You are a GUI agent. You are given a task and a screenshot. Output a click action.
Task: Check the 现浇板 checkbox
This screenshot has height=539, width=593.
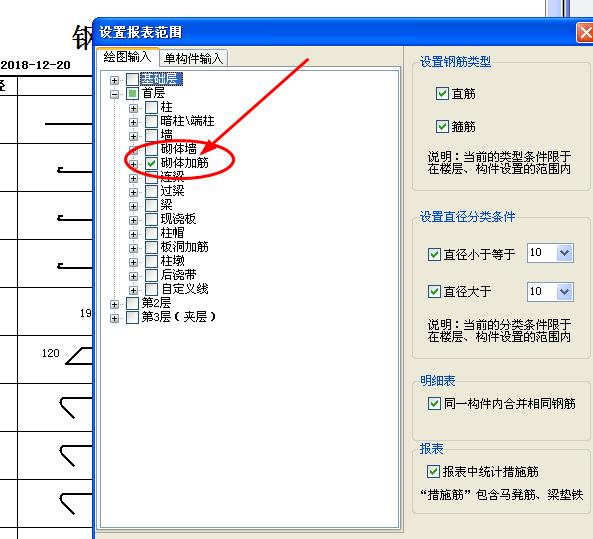coord(151,219)
